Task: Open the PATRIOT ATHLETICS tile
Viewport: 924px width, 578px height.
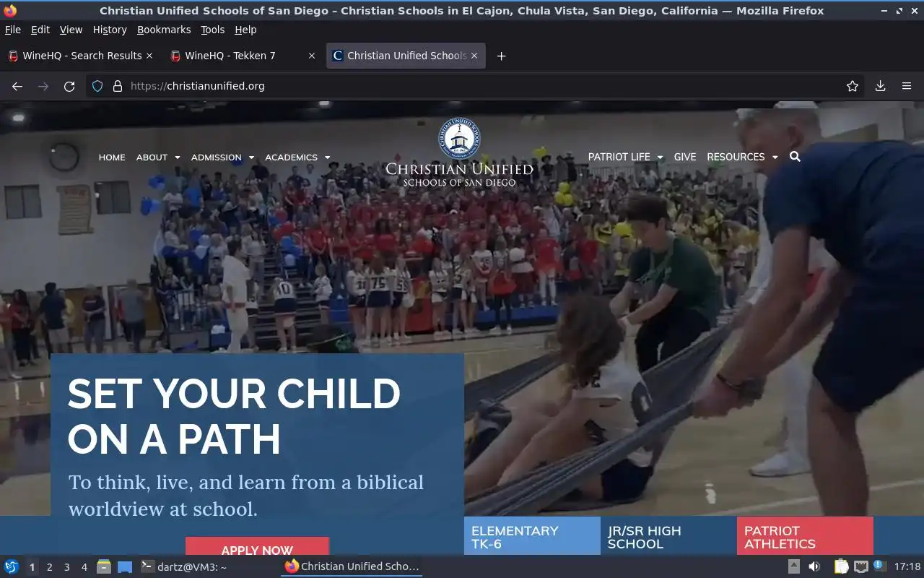Action: tap(805, 536)
